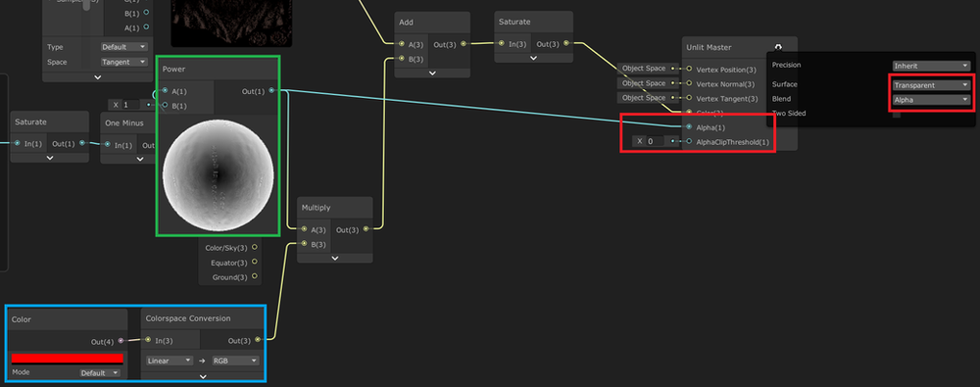Click the In(1) port on left Saturate node

[18, 144]
